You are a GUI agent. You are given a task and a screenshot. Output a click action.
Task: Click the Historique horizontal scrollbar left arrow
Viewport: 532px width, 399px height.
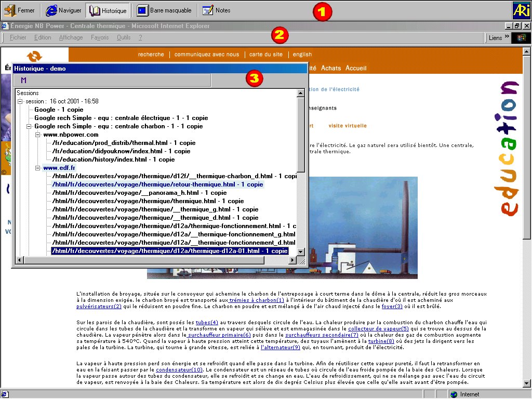pyautogui.click(x=19, y=260)
